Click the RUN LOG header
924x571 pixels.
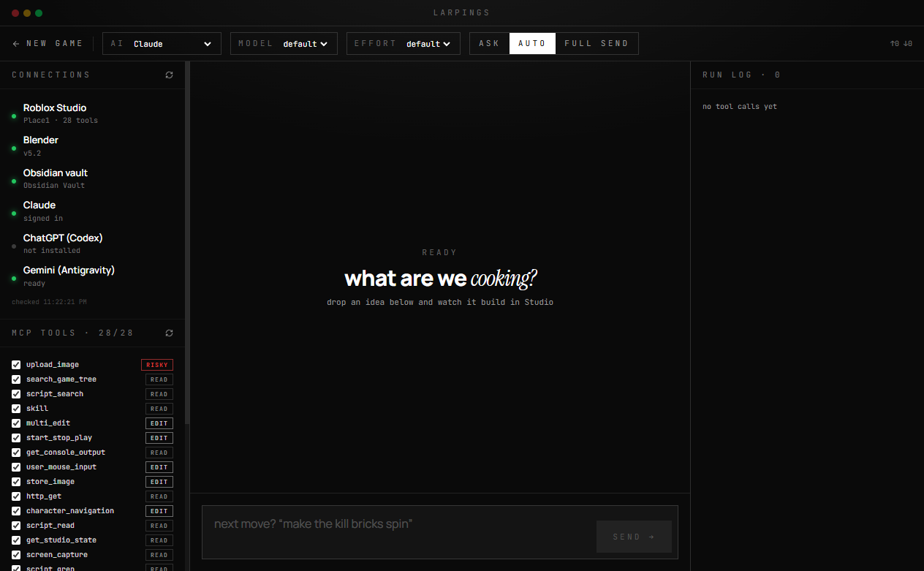click(x=741, y=75)
